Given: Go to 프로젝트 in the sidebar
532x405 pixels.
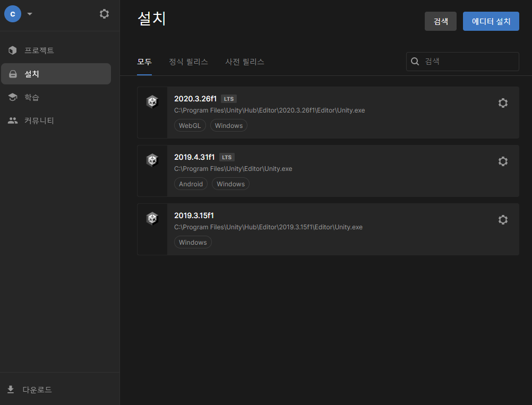Looking at the screenshot, I should pyautogui.click(x=56, y=50).
